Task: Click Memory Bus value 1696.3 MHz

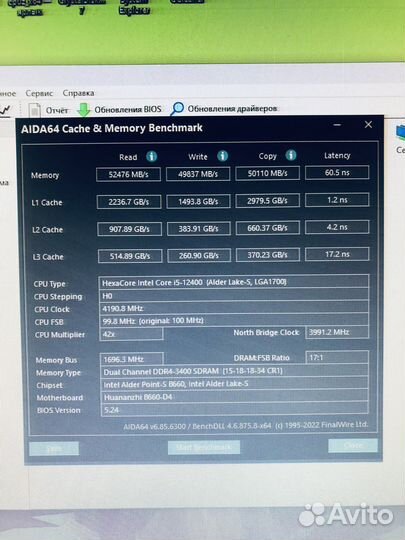Action: 132,359
